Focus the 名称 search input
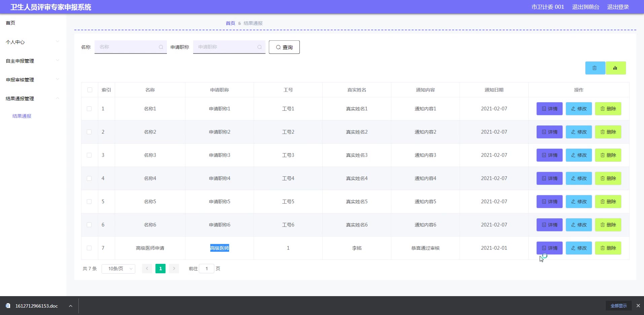Viewport: 644px width, 315px height. pyautogui.click(x=131, y=47)
